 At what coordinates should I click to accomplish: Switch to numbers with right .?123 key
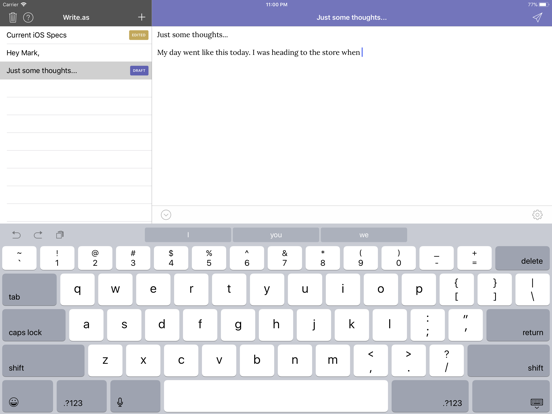click(x=430, y=396)
